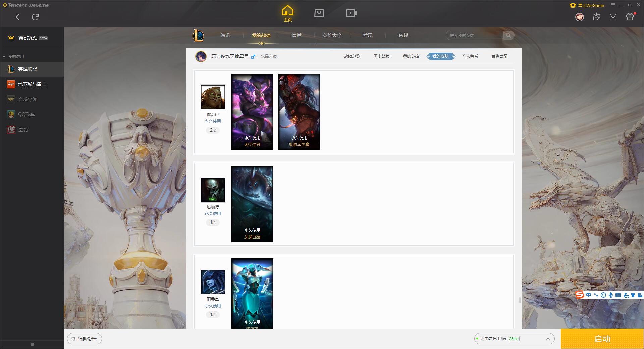644x349 pixels.
Task: Open the 丽桑卓 skin card
Action: 252,293
